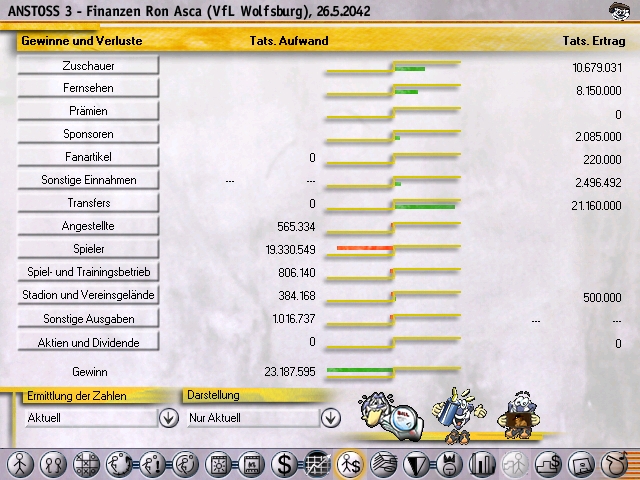
Task: Click the Zuschauer revenue value 10.679.031
Action: pos(597,67)
